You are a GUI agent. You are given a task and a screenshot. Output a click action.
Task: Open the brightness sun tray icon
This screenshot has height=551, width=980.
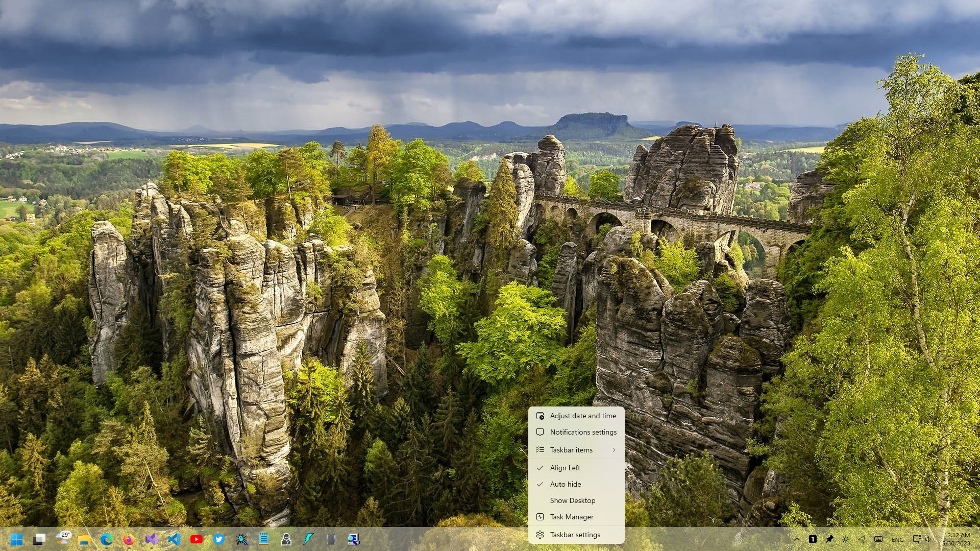(x=846, y=539)
